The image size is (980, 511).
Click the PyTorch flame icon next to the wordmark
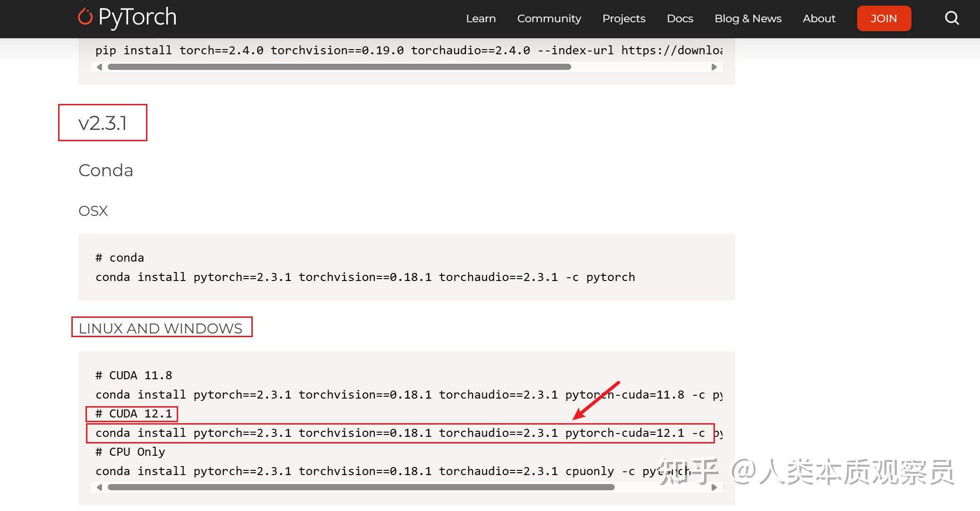[85, 17]
